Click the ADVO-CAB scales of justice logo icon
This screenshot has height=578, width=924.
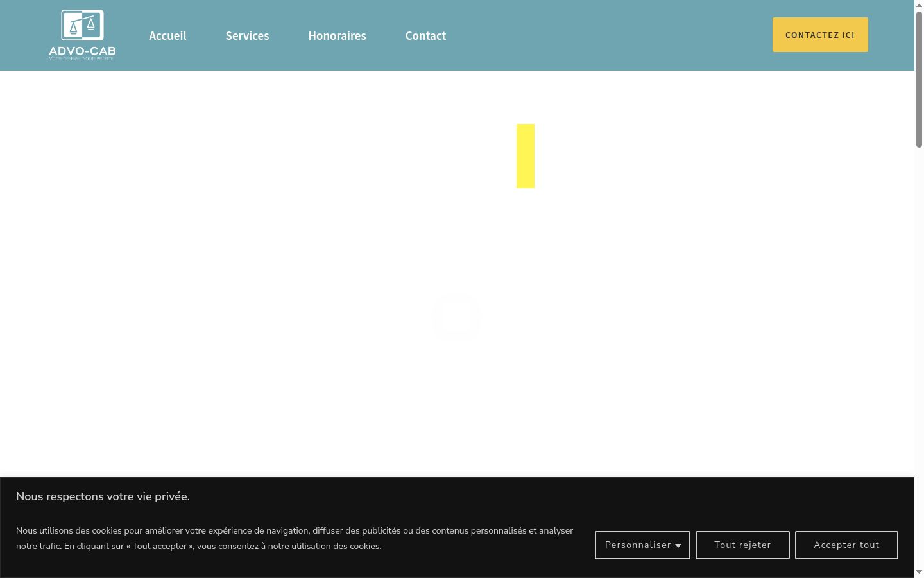click(x=82, y=26)
